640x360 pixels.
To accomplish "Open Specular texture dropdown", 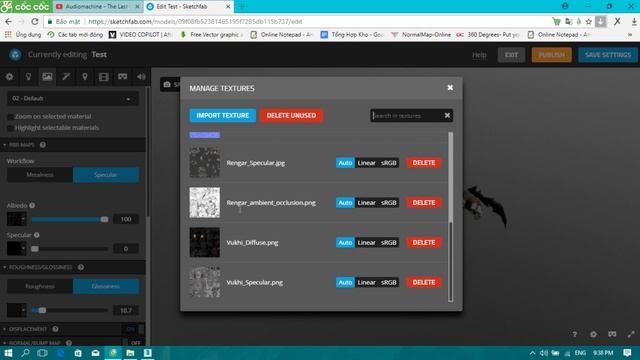I will point(16,249).
